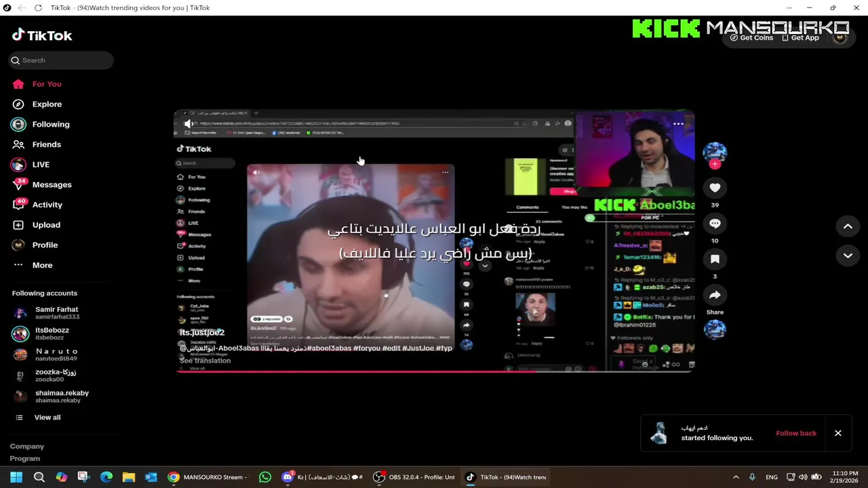Open Windows taskbar search
Image resolution: width=868 pixels, height=488 pixels.
pyautogui.click(x=39, y=477)
